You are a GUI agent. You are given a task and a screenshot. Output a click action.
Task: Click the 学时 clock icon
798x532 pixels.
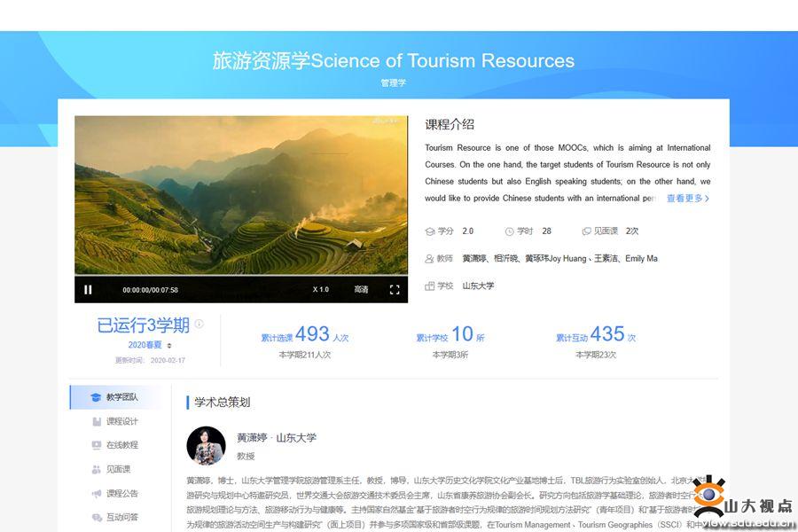coord(510,231)
